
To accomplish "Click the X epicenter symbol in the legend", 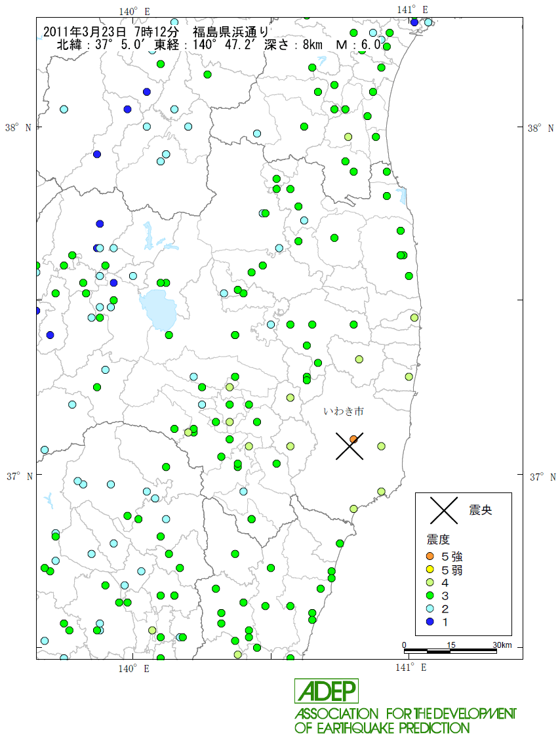I will pyautogui.click(x=444, y=510).
